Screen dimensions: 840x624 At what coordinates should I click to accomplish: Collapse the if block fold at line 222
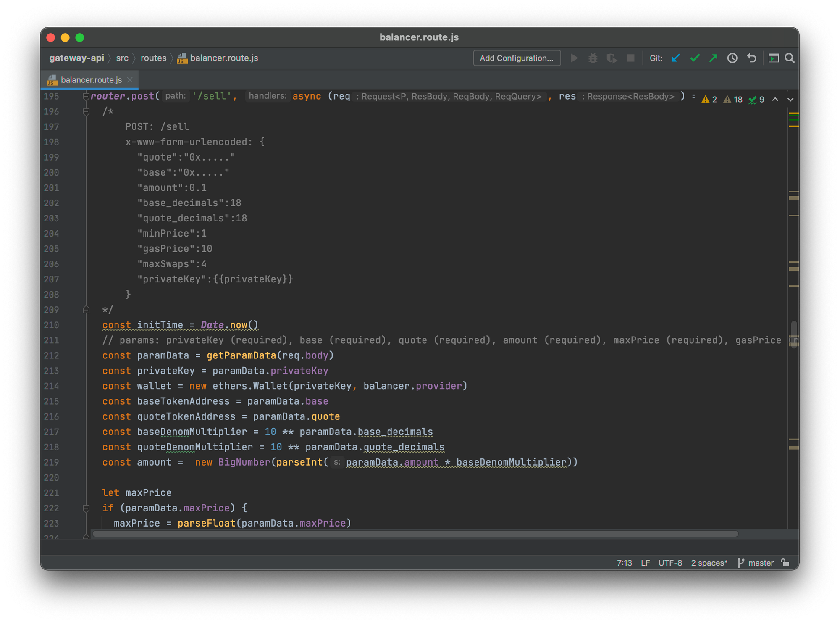pos(86,508)
